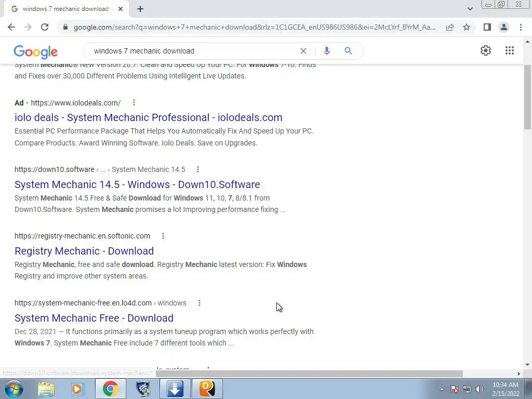Click the URL in the address bar
The image size is (532, 399).
pyautogui.click(x=255, y=27)
